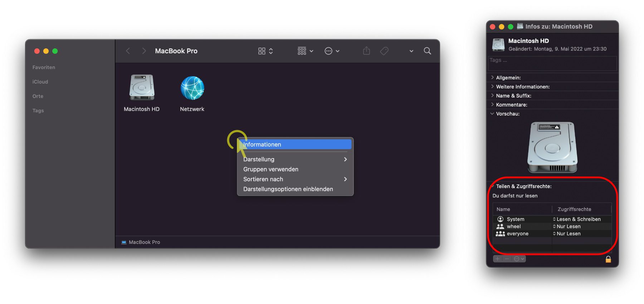Switch icon view mode selector

pyautogui.click(x=265, y=51)
